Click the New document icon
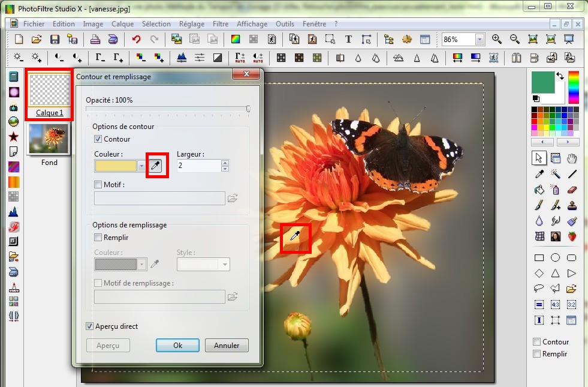 [x=19, y=39]
